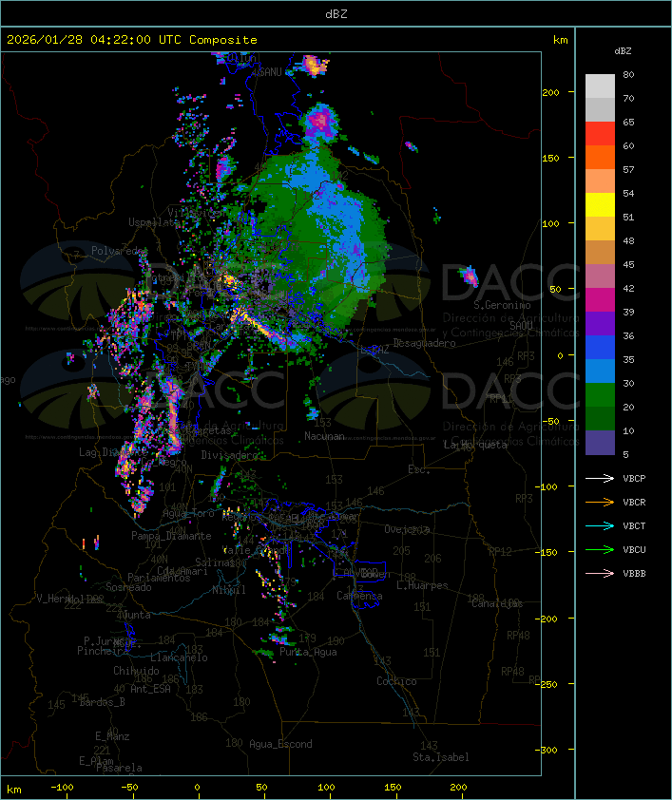Click the light gray 70-80 dBZ swatch
This screenshot has width=672, height=800.
point(600,86)
